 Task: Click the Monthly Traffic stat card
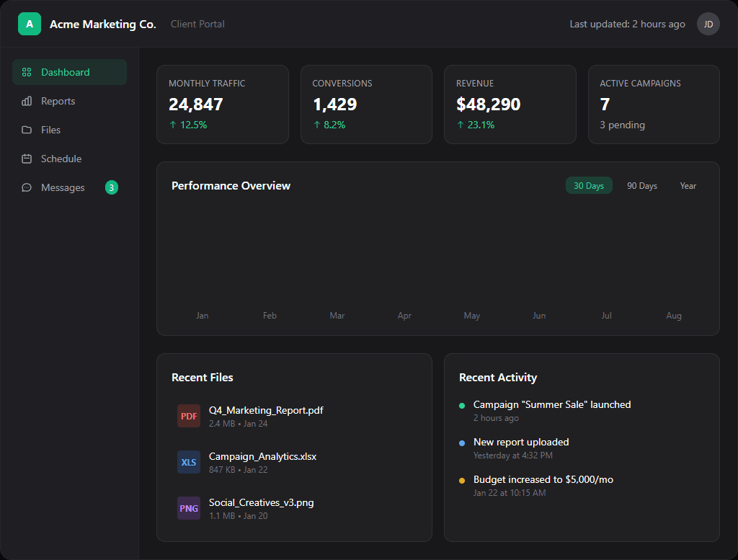[x=223, y=104]
